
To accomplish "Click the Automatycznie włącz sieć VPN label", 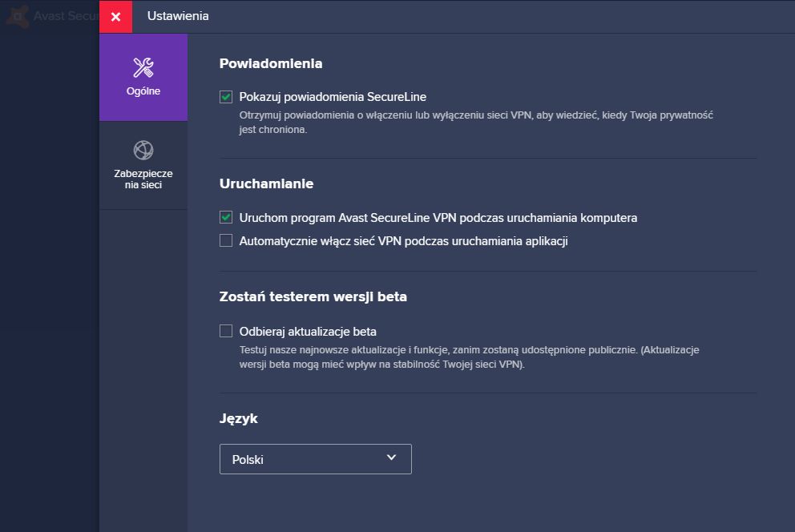I will pyautogui.click(x=404, y=241).
